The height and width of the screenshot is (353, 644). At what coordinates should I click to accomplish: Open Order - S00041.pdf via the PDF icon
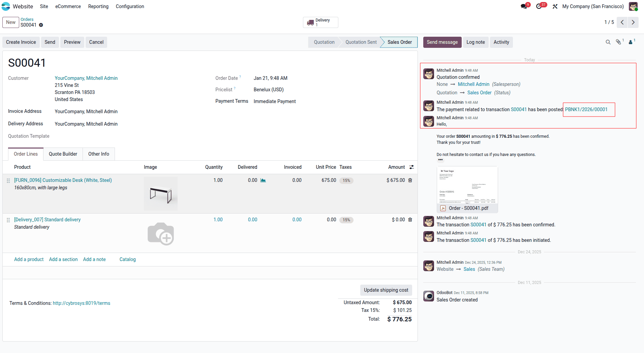click(x=442, y=208)
